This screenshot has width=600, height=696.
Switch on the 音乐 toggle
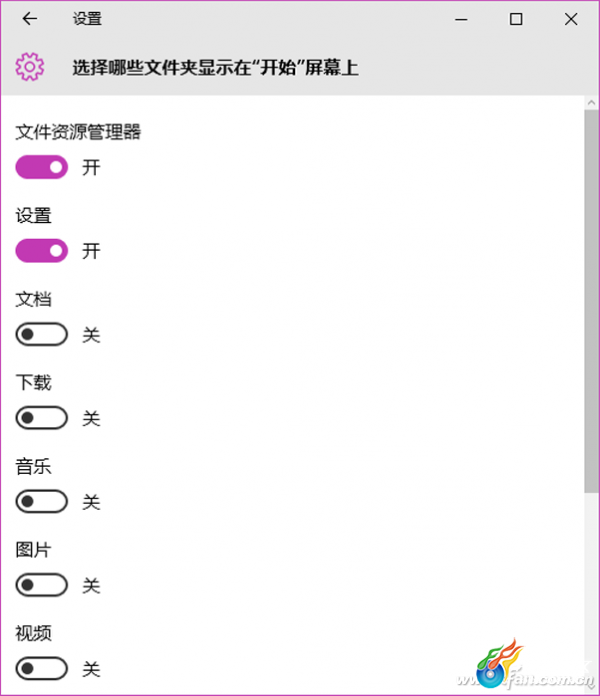42,502
